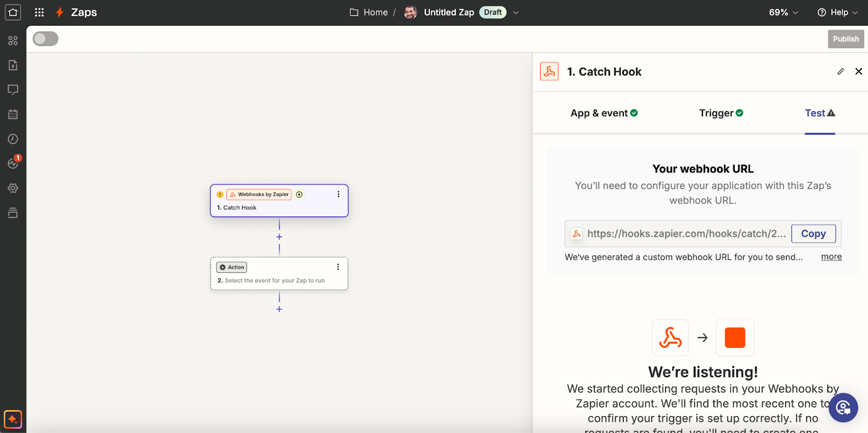Expand the Untitled Zap name dropdown

(516, 12)
